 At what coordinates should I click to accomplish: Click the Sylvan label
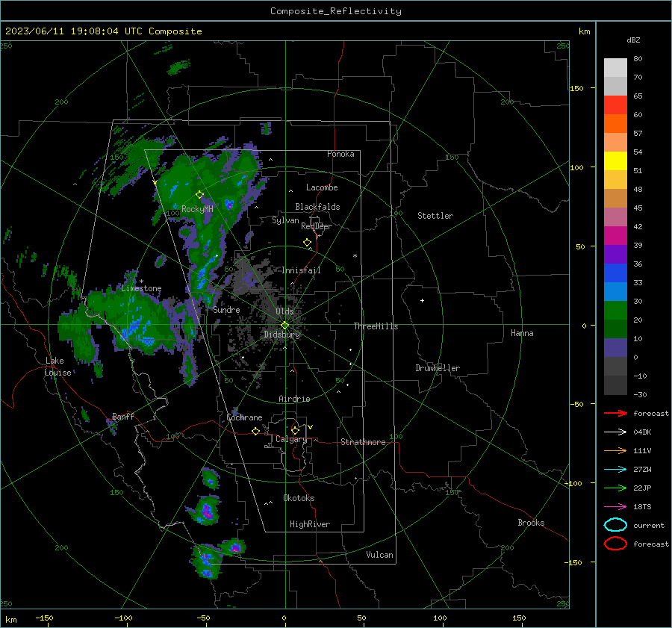(285, 220)
